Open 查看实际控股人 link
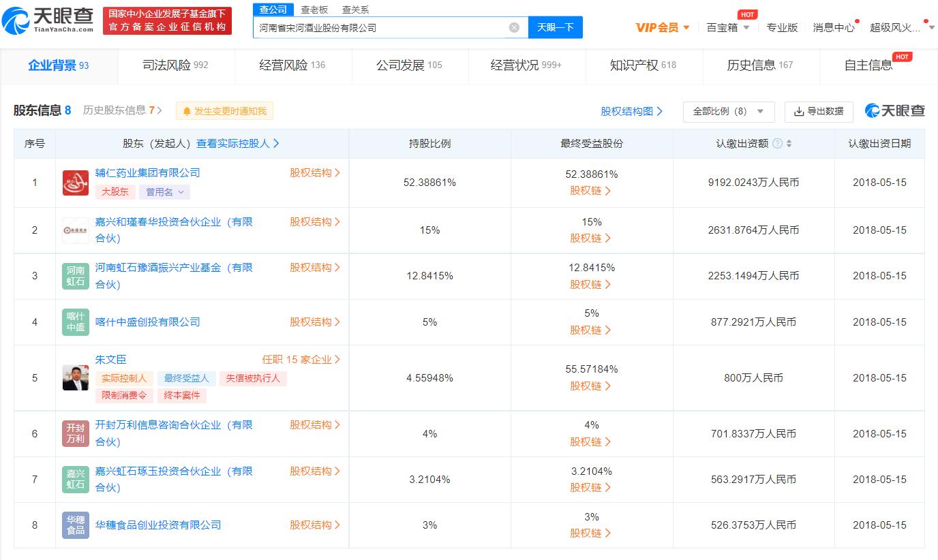 click(x=238, y=144)
